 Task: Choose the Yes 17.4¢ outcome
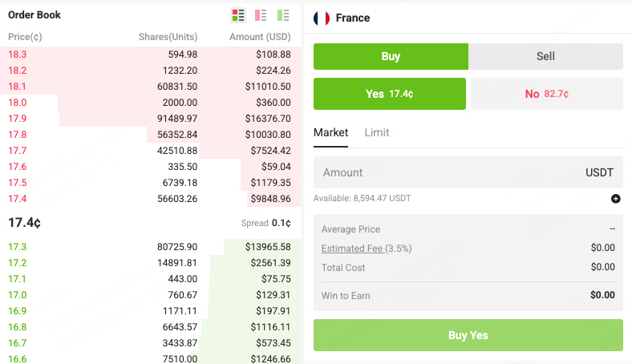(x=389, y=94)
